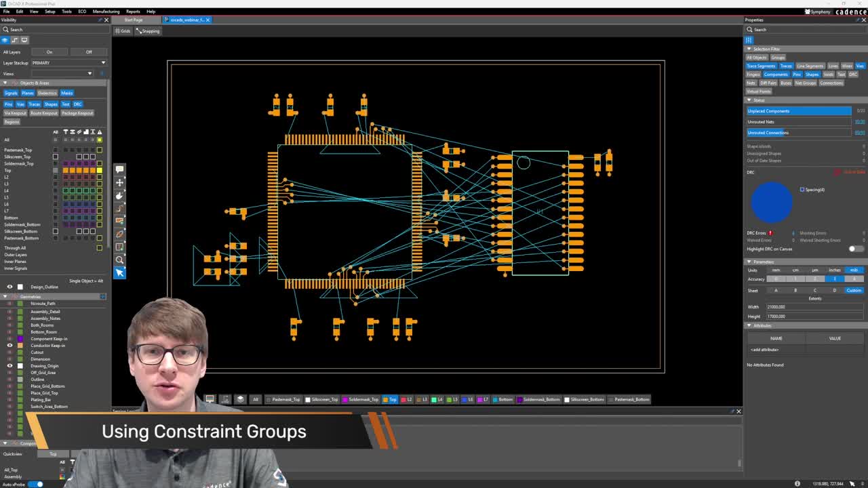Click the second icon in bottom layer bar
Image resolution: width=868 pixels, height=488 pixels.
225,399
